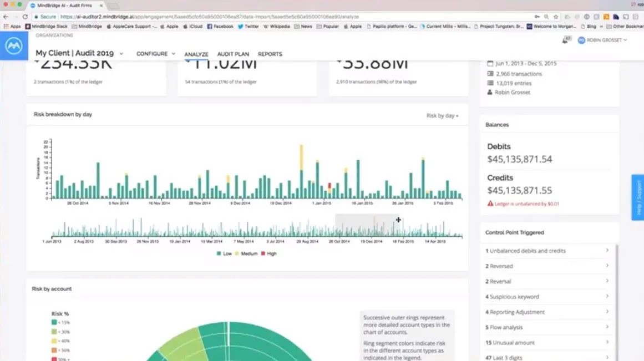Expand the Suspicious keyword control point

(x=547, y=297)
